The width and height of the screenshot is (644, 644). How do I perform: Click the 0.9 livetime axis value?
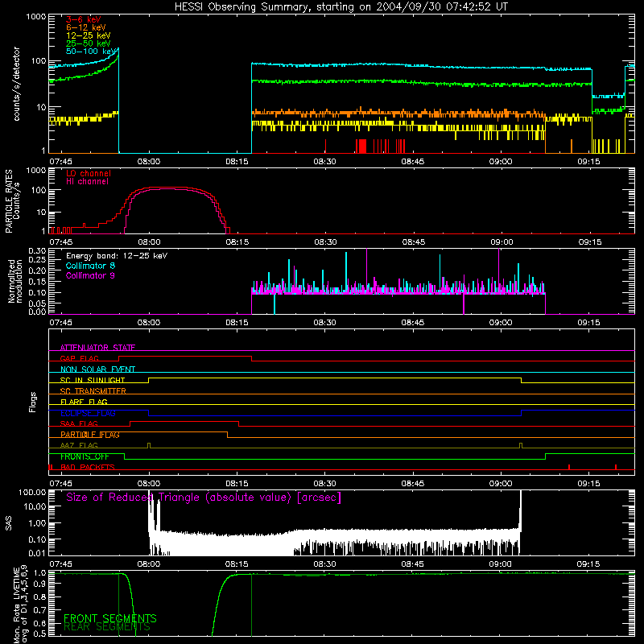pyautogui.click(x=39, y=585)
